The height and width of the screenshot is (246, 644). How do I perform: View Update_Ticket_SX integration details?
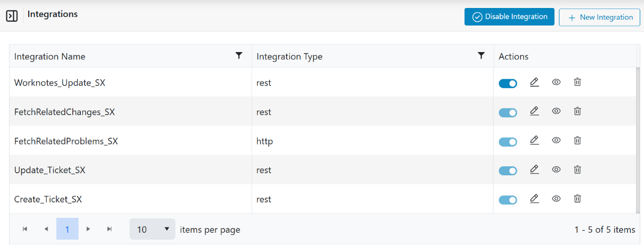(x=556, y=170)
